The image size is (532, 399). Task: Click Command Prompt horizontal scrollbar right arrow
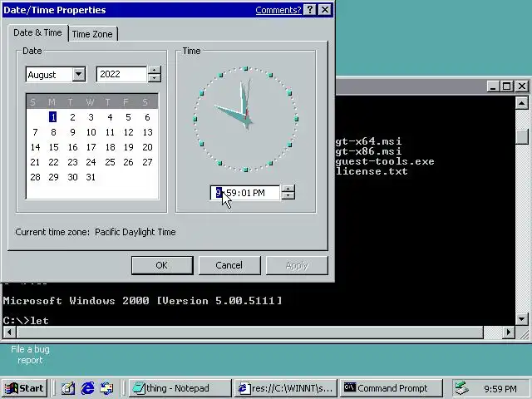(508, 332)
